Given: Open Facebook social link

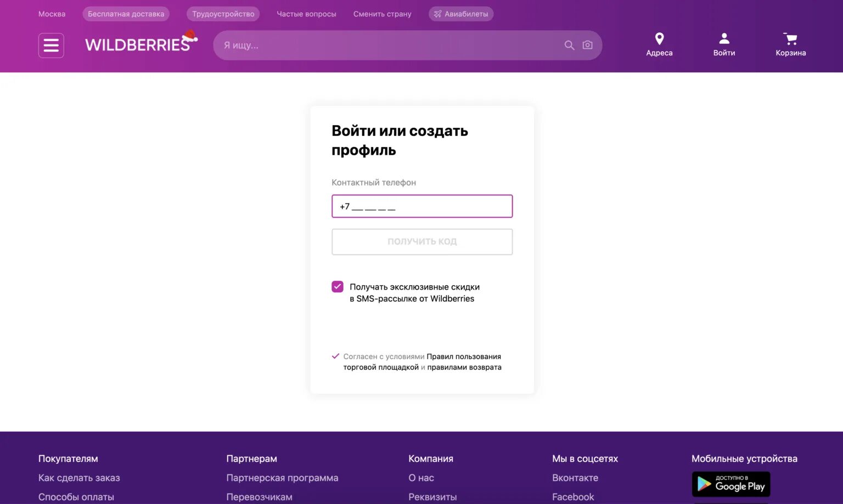Looking at the screenshot, I should click(x=573, y=497).
